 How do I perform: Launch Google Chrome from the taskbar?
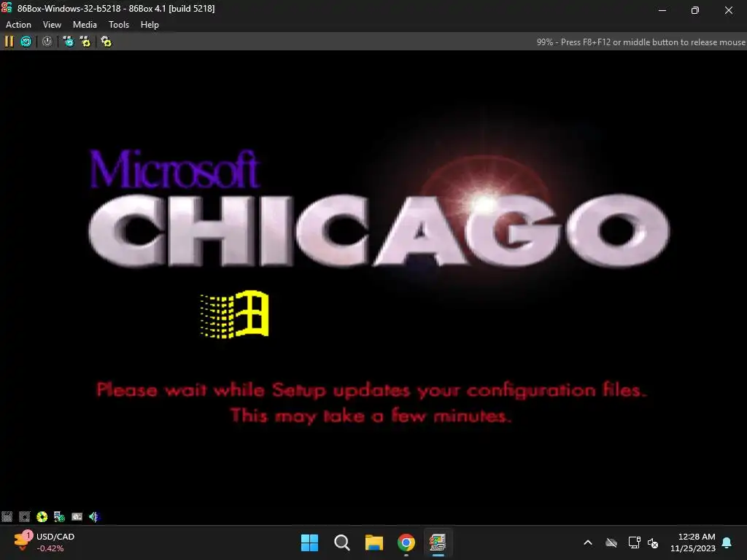406,542
